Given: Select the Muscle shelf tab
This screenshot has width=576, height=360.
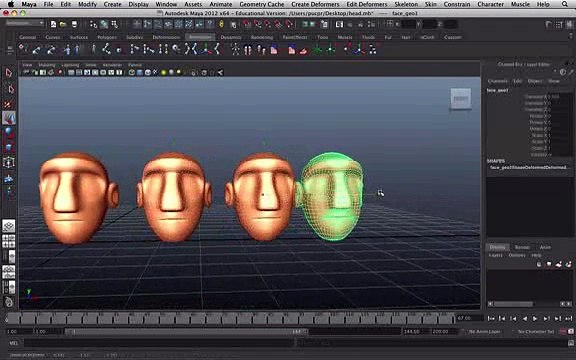Looking at the screenshot, I should click(345, 37).
